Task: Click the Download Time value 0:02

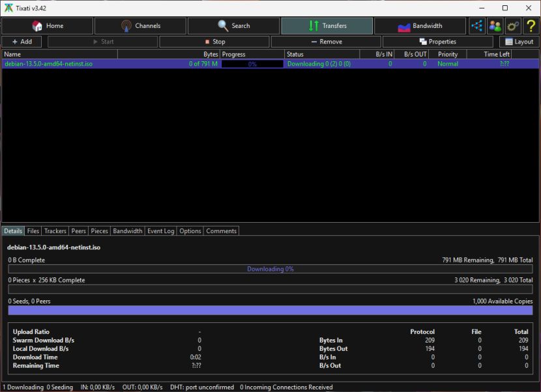Action: click(196, 357)
